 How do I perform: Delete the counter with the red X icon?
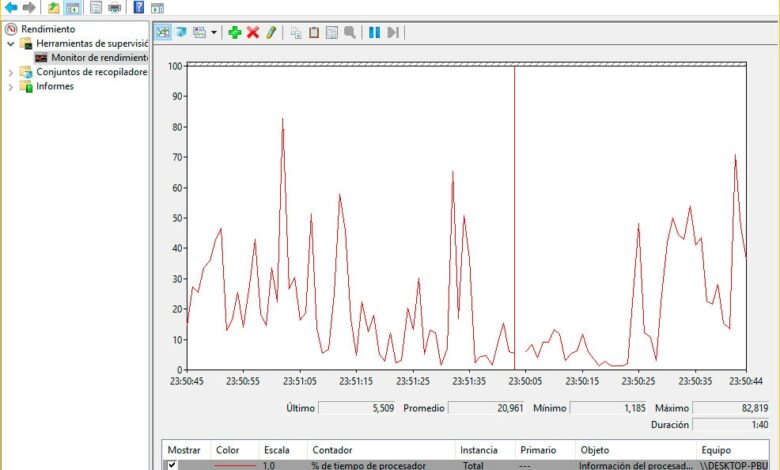click(x=253, y=32)
